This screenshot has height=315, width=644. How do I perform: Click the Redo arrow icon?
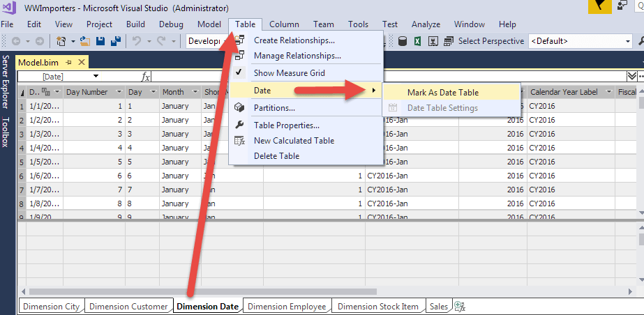(161, 41)
